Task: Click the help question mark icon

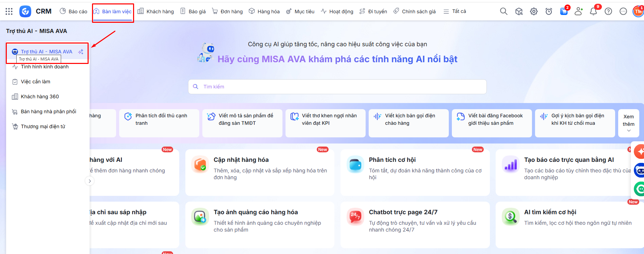Action: pyautogui.click(x=608, y=12)
